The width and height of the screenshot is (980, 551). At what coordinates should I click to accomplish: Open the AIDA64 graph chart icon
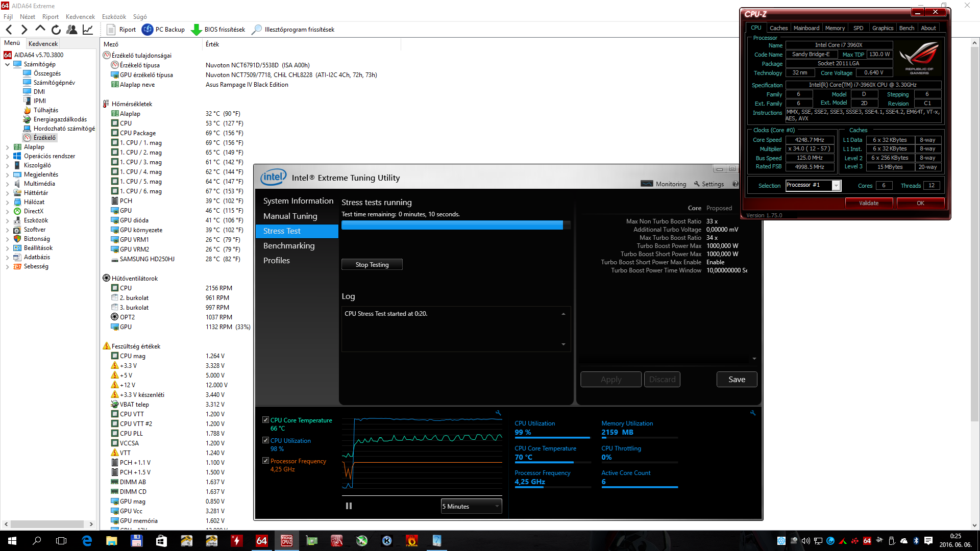(88, 30)
